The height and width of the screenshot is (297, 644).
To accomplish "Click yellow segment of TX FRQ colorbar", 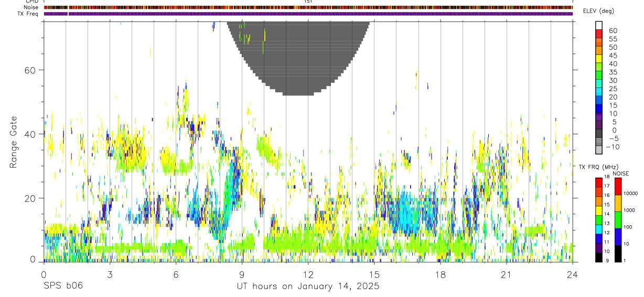I will pyautogui.click(x=599, y=211).
